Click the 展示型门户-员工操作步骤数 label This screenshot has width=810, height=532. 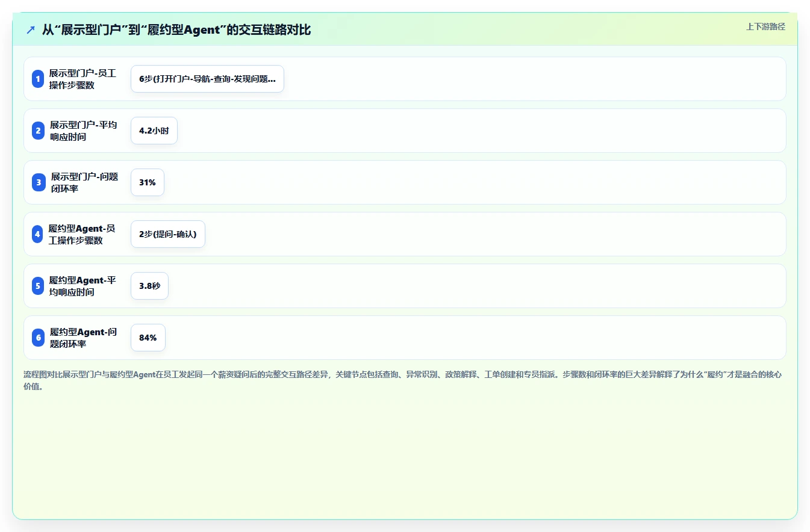pos(83,79)
